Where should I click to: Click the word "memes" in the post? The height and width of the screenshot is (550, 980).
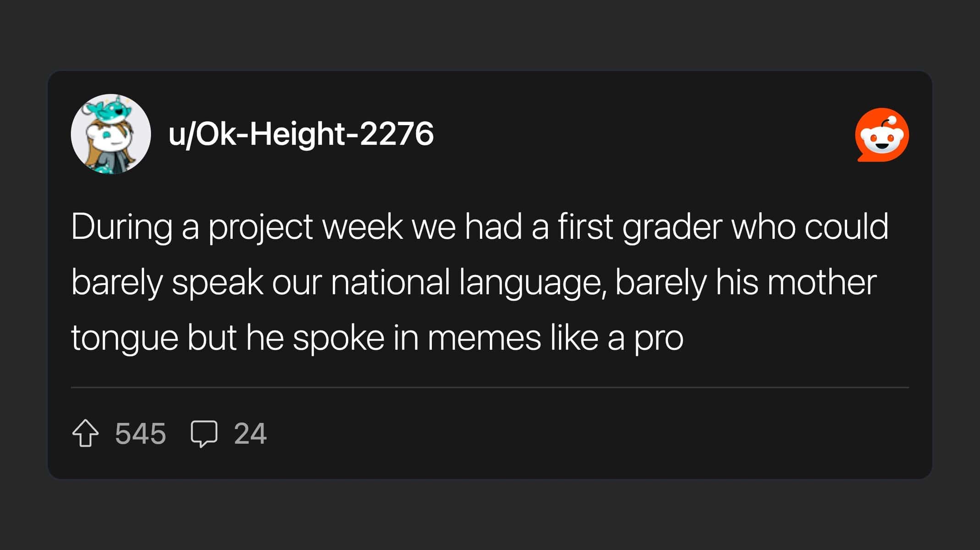tap(484, 338)
